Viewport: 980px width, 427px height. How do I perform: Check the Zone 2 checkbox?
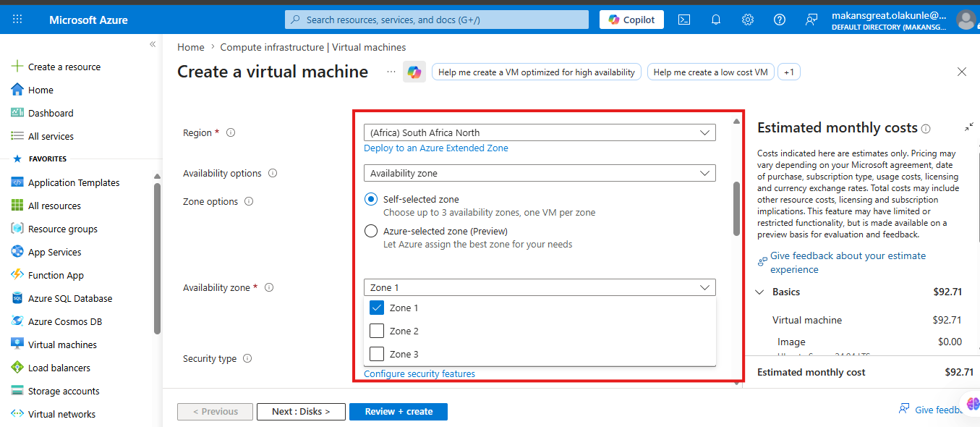(x=377, y=331)
